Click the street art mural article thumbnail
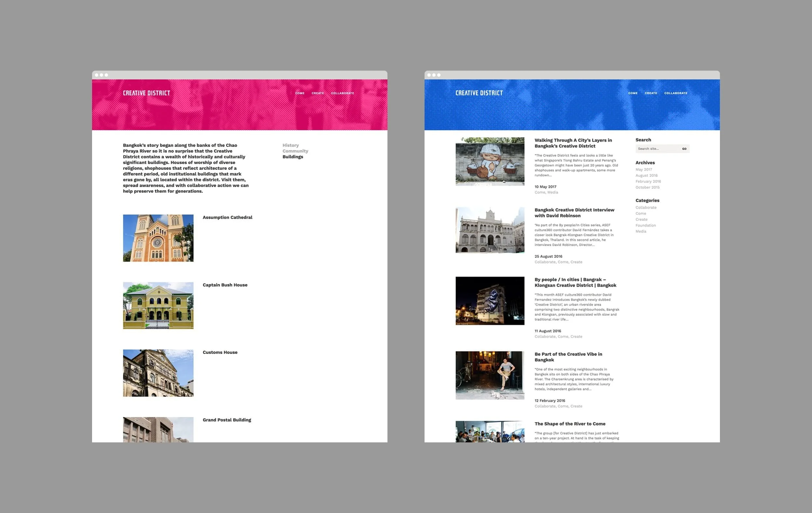Viewport: 812px width, 513px height. 490,161
